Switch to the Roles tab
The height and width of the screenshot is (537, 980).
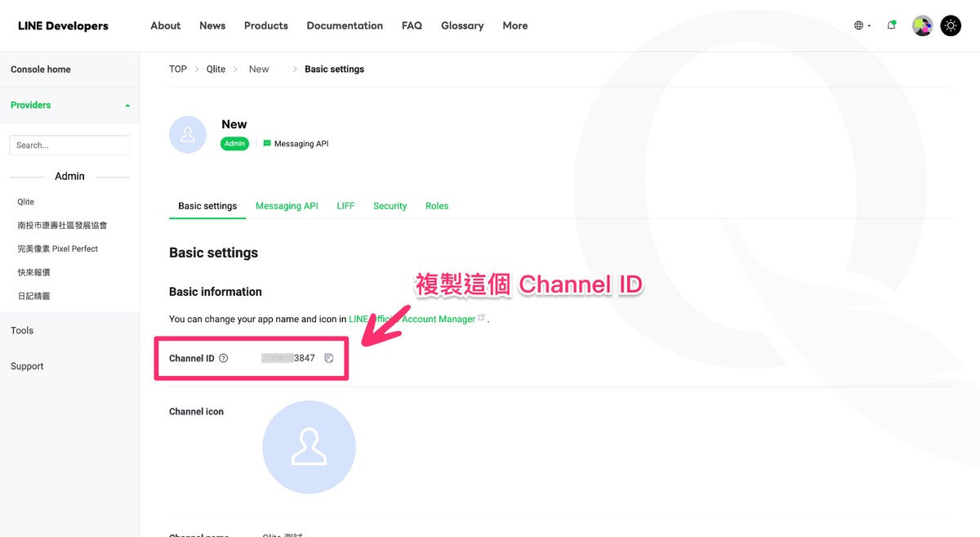437,206
